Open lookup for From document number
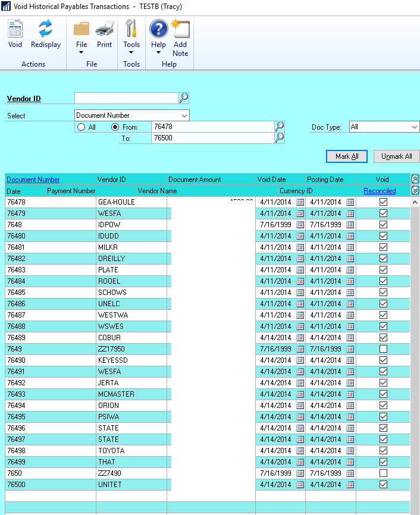The image size is (420, 515). tap(280, 127)
